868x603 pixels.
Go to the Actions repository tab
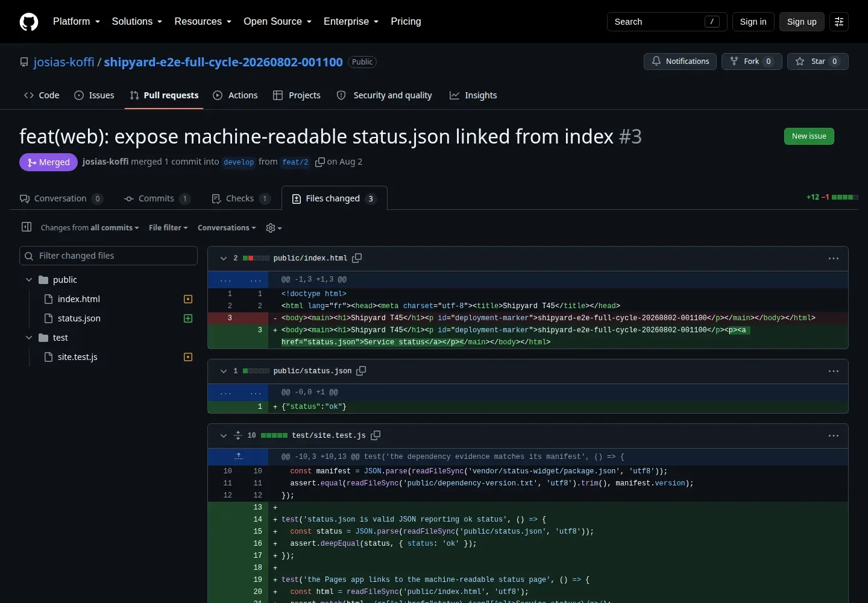[x=235, y=95]
